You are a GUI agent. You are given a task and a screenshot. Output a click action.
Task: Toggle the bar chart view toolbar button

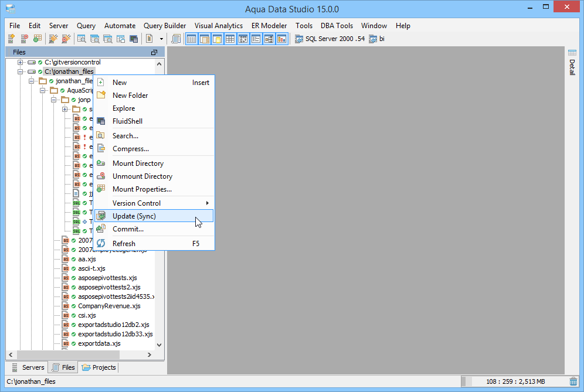click(282, 39)
